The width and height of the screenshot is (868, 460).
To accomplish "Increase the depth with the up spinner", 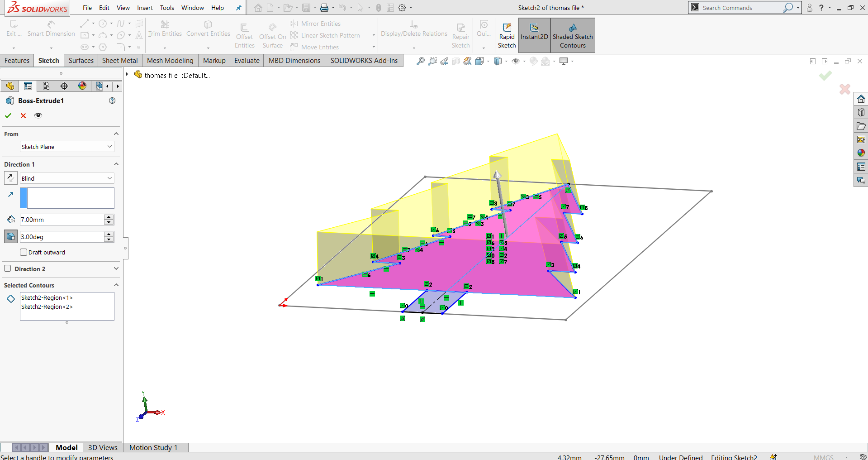I will [109, 217].
